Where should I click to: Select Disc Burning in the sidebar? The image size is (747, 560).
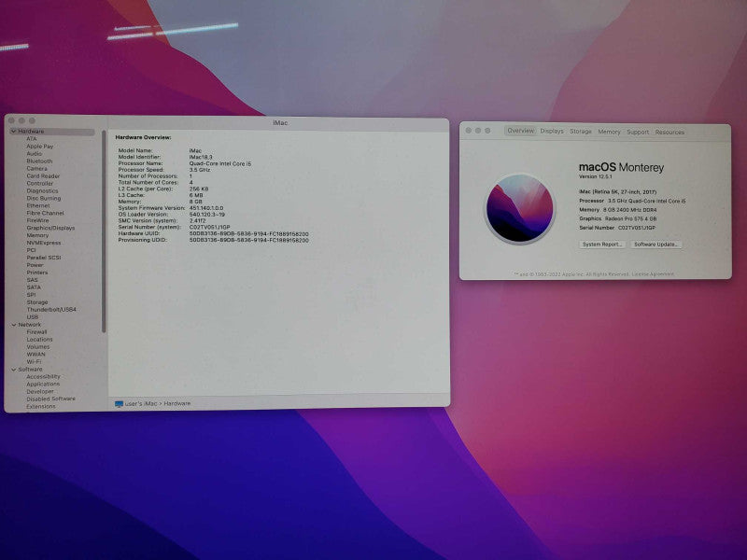(43, 198)
